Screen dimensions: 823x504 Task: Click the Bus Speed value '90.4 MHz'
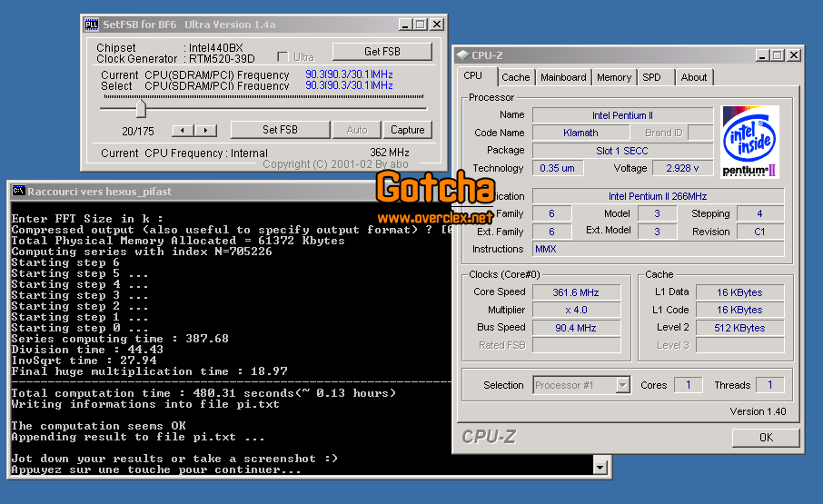click(x=576, y=328)
